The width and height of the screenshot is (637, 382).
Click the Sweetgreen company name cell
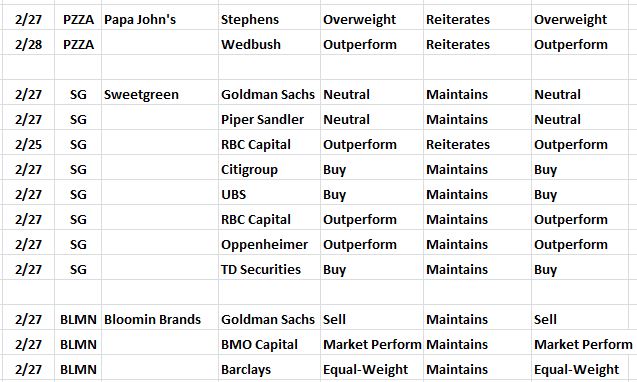[x=160, y=94]
